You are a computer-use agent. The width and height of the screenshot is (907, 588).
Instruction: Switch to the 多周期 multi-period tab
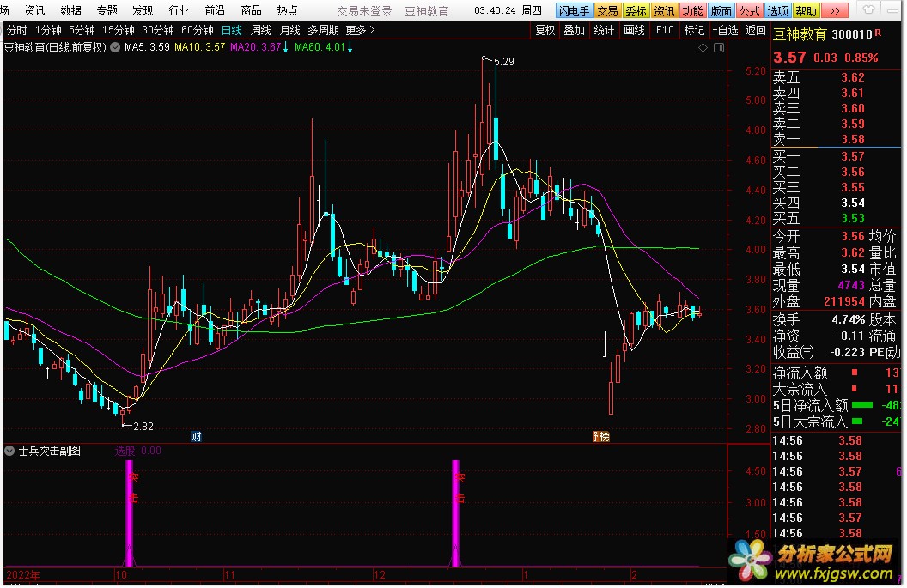pyautogui.click(x=323, y=30)
